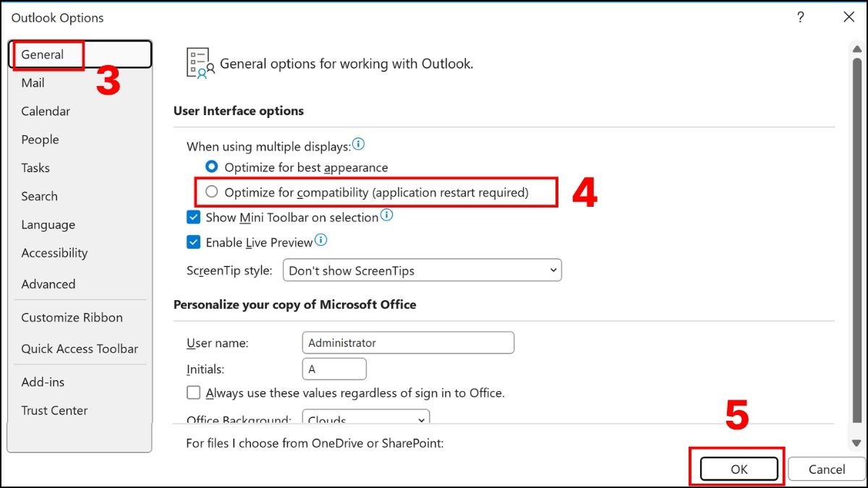The width and height of the screenshot is (868, 488).
Task: Open the ScreenTip style dropdown
Action: [422, 271]
